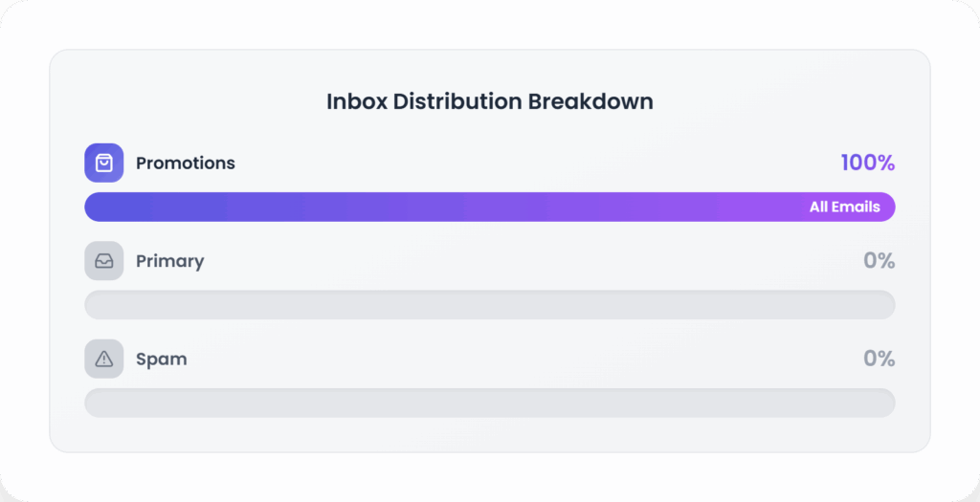Image resolution: width=980 pixels, height=502 pixels.
Task: Click the word Breakdown in the heading
Action: click(x=595, y=101)
